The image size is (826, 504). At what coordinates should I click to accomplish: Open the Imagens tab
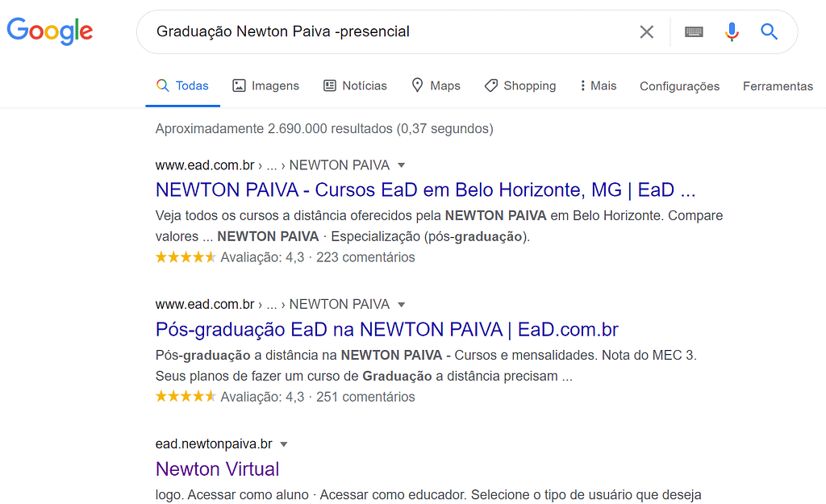pyautogui.click(x=266, y=85)
